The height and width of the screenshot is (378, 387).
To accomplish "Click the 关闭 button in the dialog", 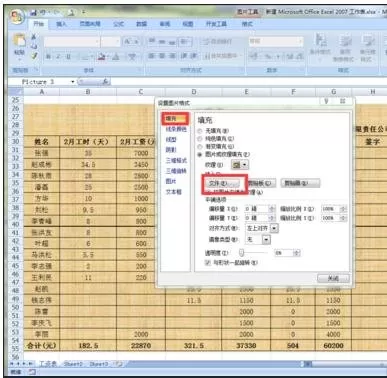I will [333, 278].
